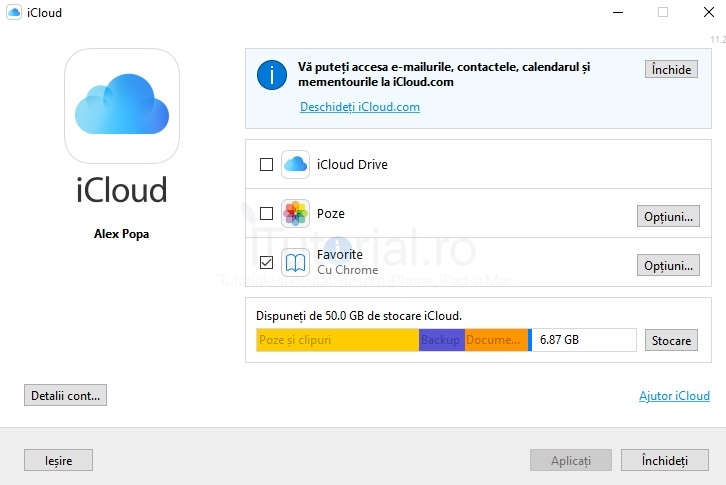
Task: Click the Alex Popa account name
Action: click(x=122, y=234)
